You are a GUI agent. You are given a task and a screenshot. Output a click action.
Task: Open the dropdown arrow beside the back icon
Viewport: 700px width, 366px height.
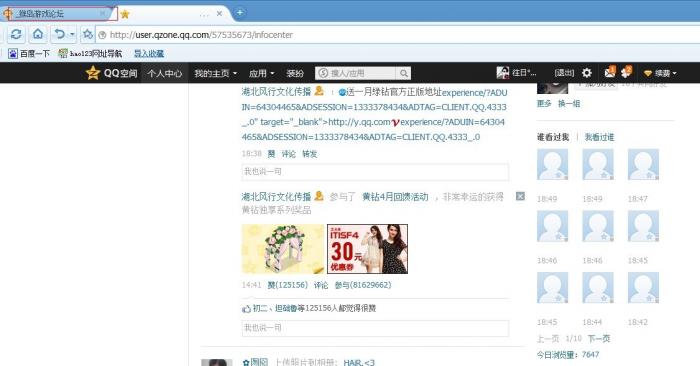[x=72, y=34]
